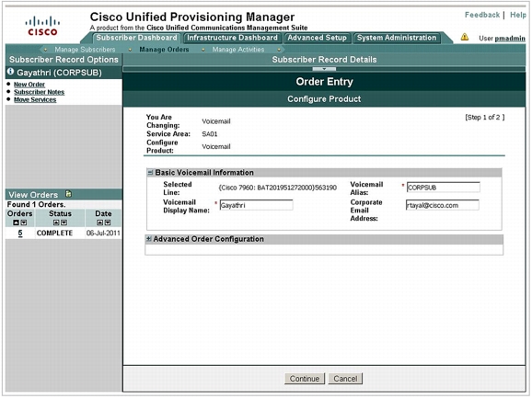
Task: Click the Continue button
Action: 305,379
